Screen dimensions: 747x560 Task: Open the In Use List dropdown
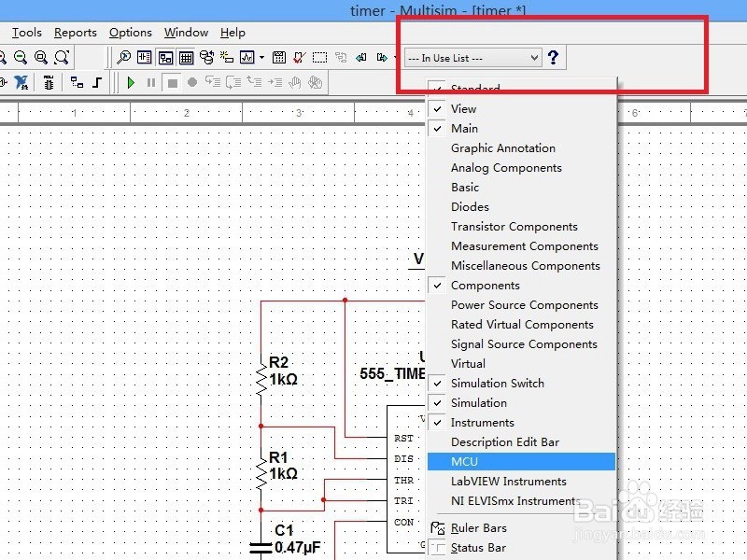click(473, 58)
